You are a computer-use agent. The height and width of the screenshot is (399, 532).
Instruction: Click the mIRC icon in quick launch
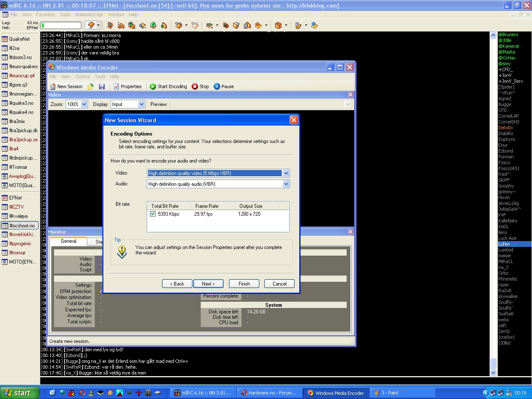tap(72, 393)
